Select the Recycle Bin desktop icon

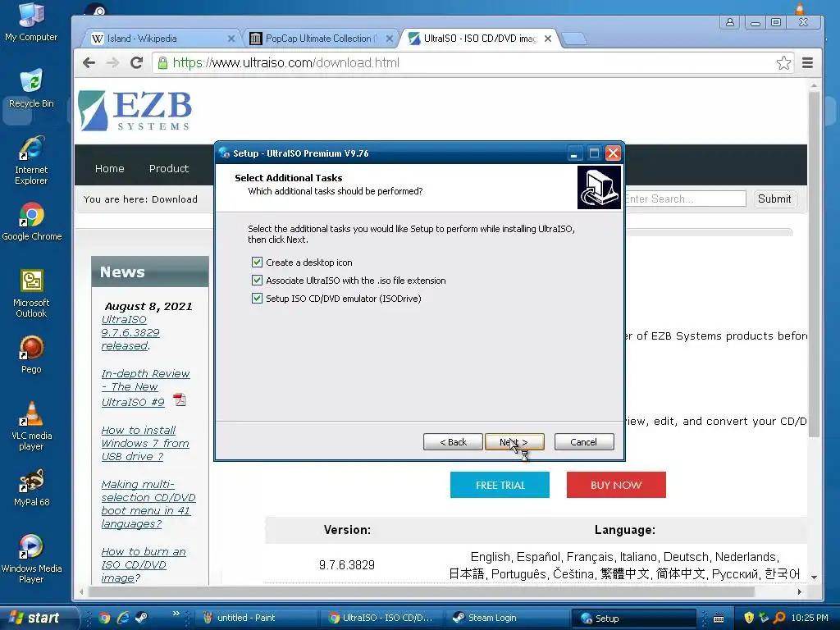click(x=31, y=89)
